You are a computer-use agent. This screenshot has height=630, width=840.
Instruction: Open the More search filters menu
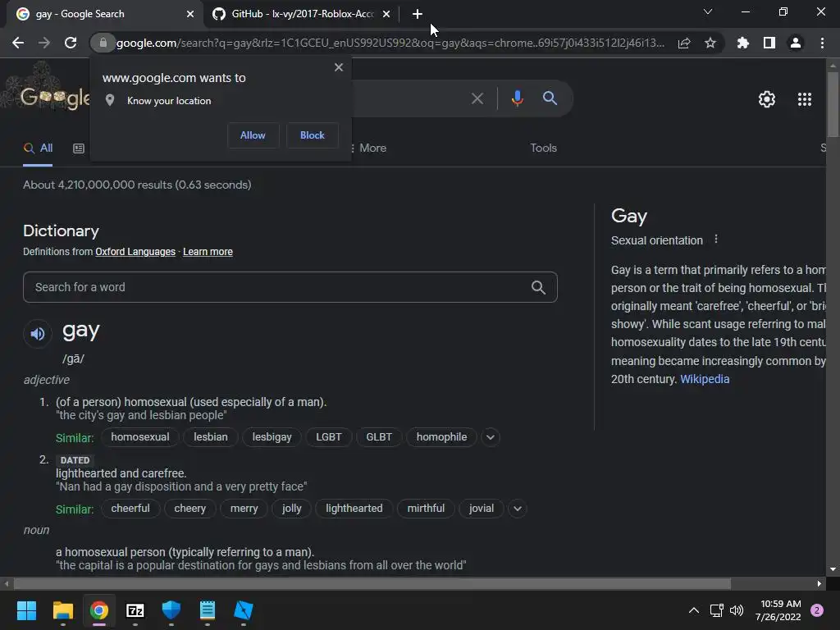coord(367,148)
